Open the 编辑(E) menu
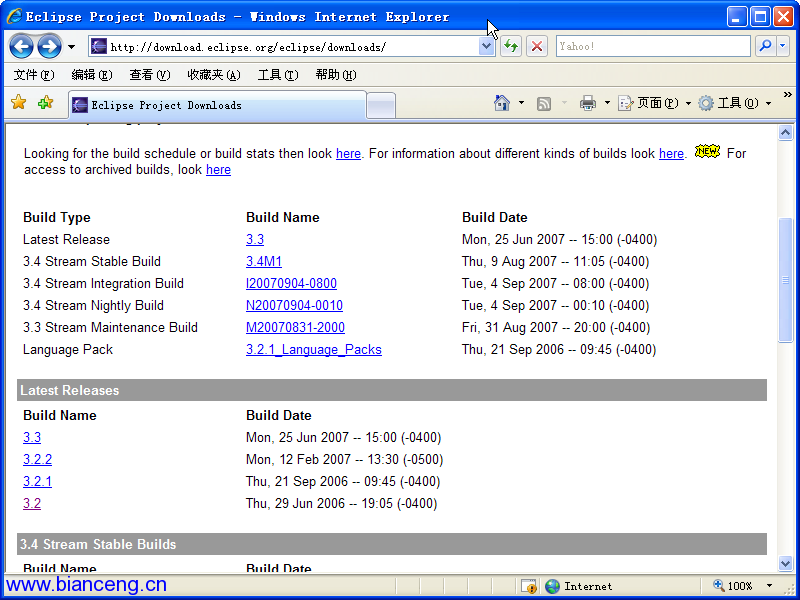Screen dimensions: 800x600 (92, 75)
